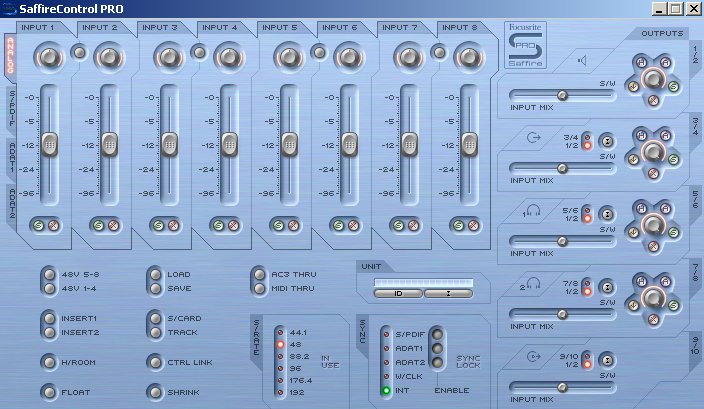Enable the INSERT2 switch

click(x=49, y=332)
